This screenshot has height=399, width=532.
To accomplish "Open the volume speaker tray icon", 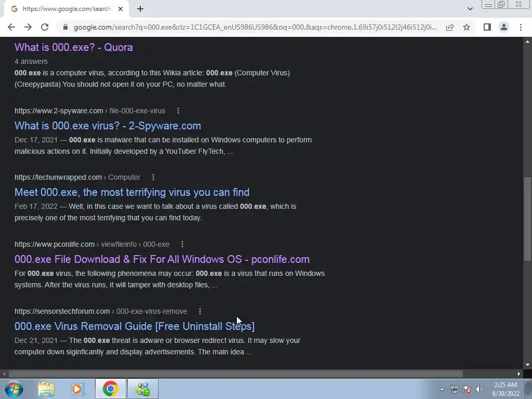I will tap(480, 389).
